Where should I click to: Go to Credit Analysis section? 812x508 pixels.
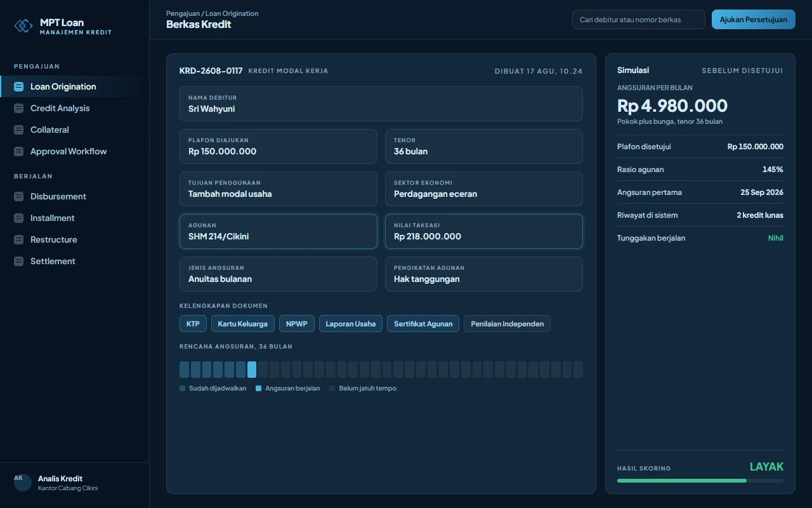(x=75, y=109)
